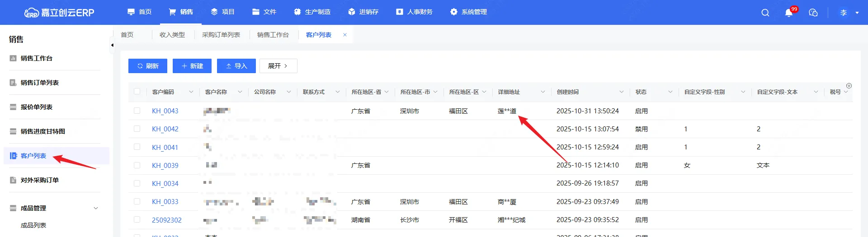
Task: Check the row checkbox for KH_0043
Action: tap(137, 111)
